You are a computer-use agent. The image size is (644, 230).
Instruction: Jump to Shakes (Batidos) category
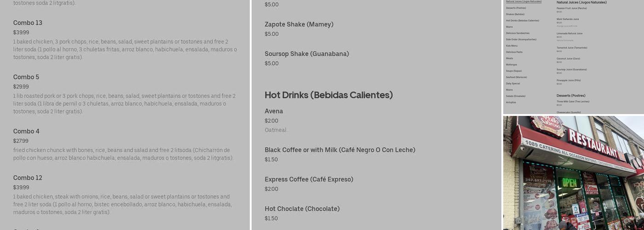point(515,14)
